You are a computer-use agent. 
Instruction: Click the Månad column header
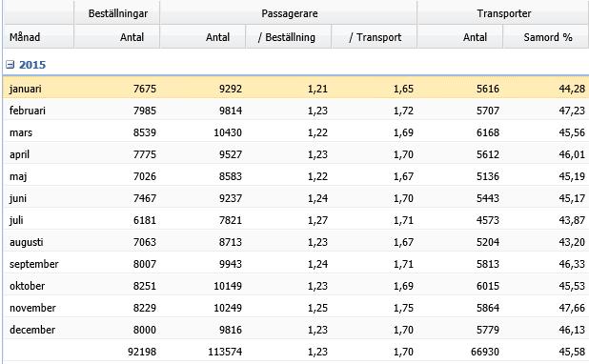(38, 37)
